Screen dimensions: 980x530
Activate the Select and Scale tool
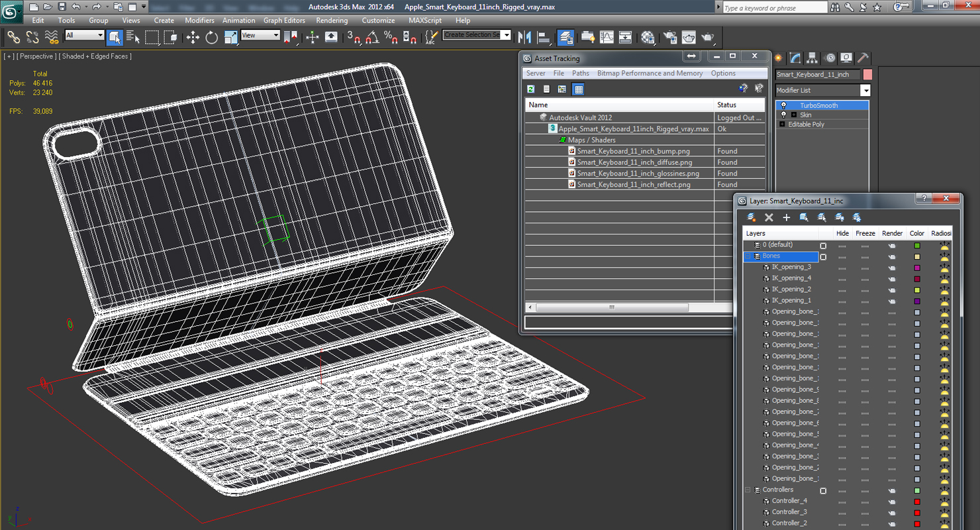(230, 37)
